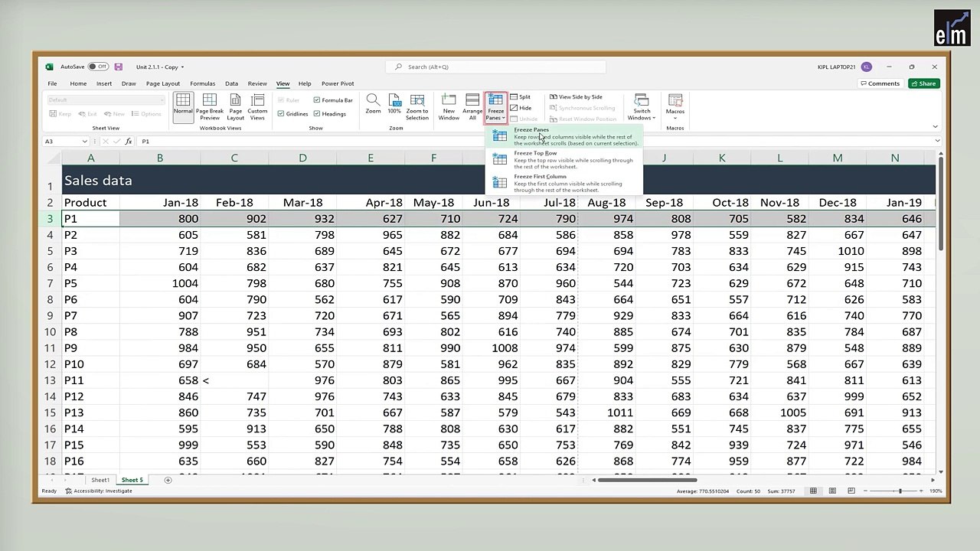This screenshot has height=551, width=980.
Task: Expand the Name Box dropdown arrow
Action: (x=85, y=142)
